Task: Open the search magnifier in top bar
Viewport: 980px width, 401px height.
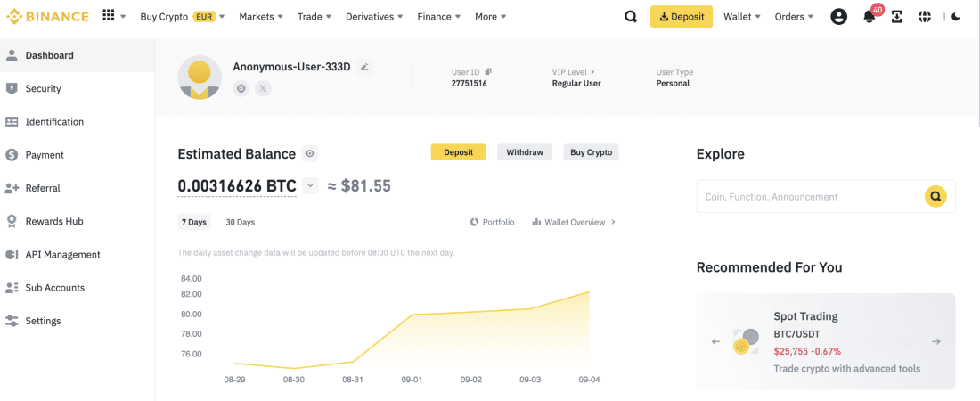Action: coord(631,17)
